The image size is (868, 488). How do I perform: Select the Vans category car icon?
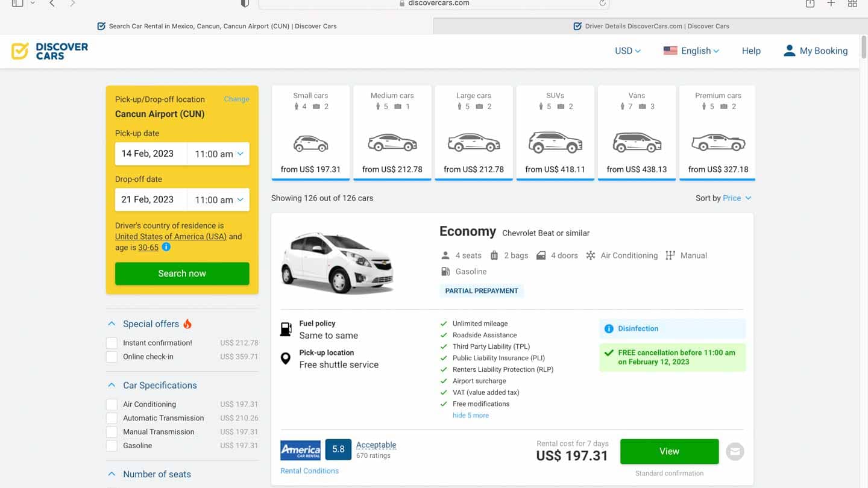pyautogui.click(x=636, y=143)
